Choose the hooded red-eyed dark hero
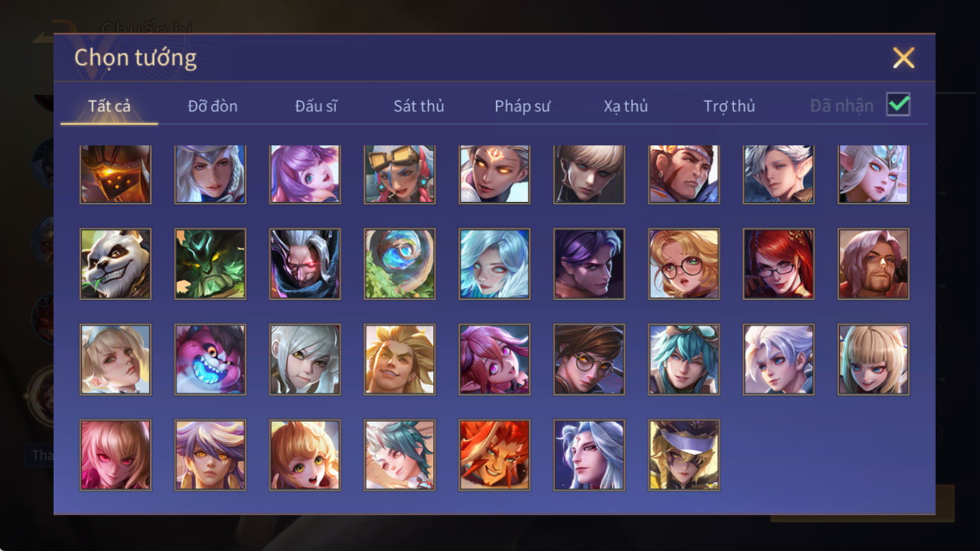 [305, 264]
